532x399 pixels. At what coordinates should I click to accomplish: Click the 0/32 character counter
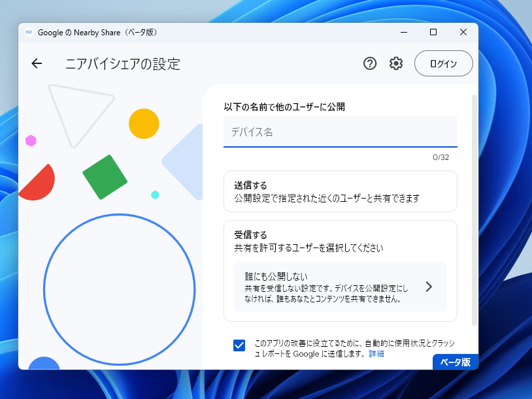(x=441, y=157)
